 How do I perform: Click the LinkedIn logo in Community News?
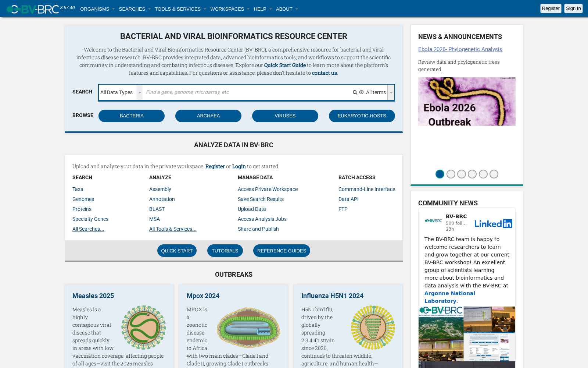point(493,223)
